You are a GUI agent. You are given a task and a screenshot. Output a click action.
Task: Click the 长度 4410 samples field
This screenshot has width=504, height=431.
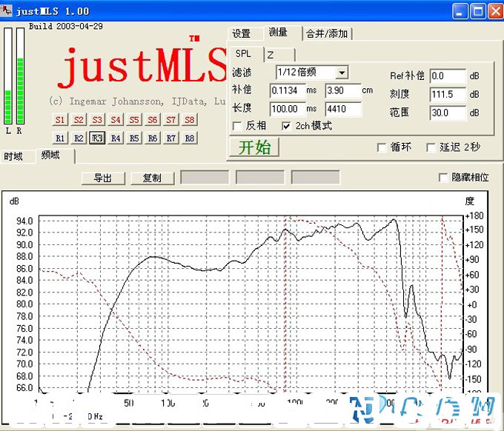(x=343, y=109)
